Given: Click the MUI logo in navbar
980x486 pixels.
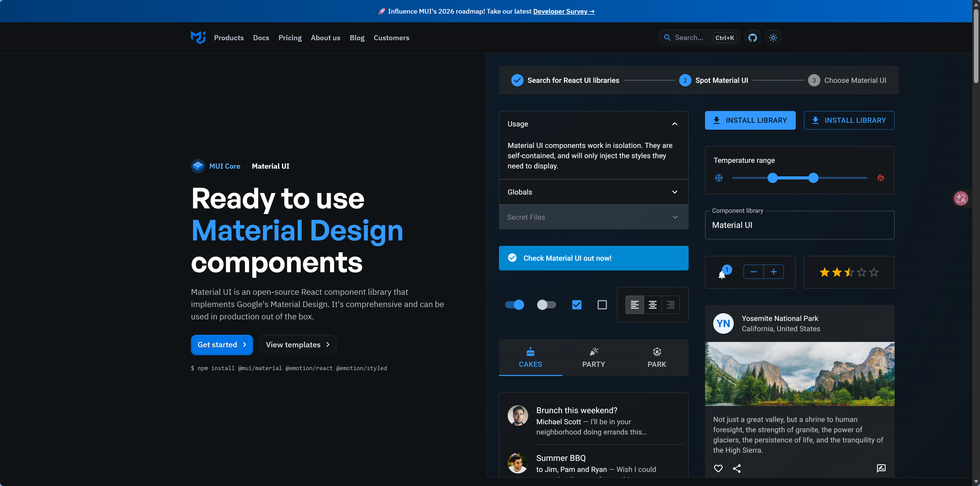Looking at the screenshot, I should (x=198, y=38).
